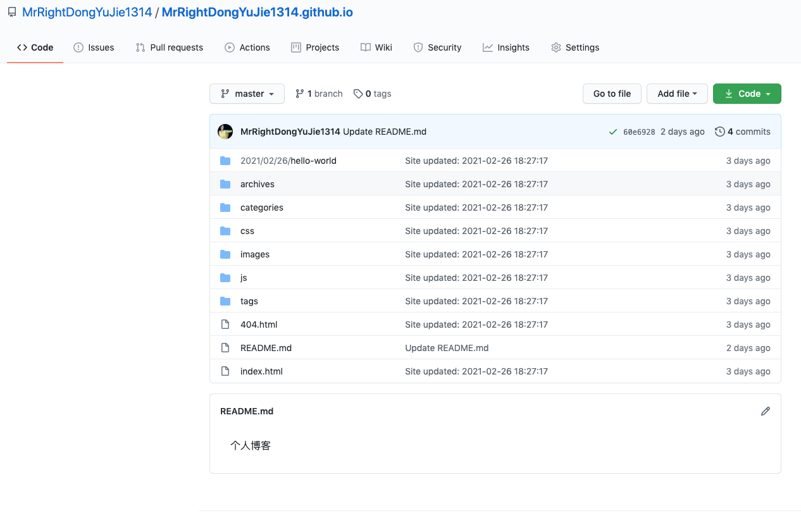
Task: Open the hello-world folder link
Action: click(x=289, y=161)
